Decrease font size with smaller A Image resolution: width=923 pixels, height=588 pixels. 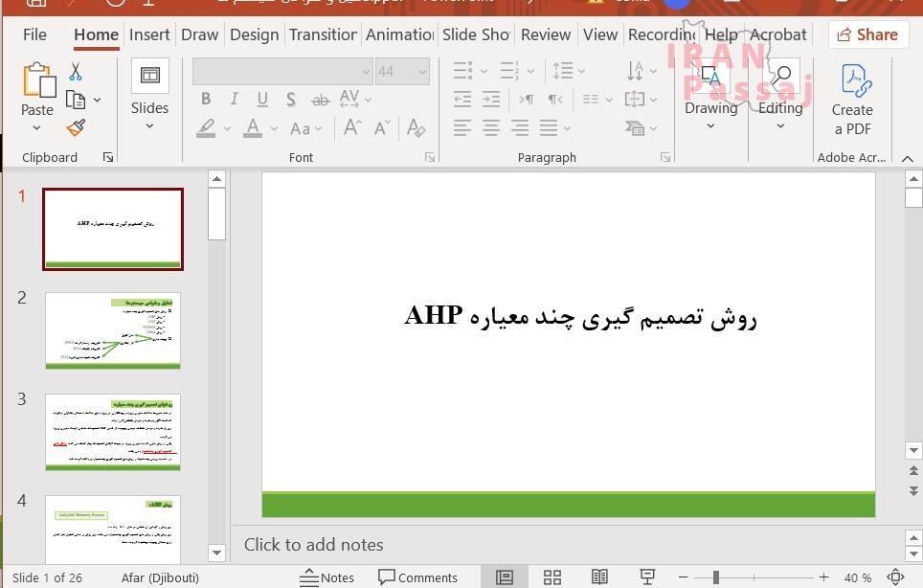coord(382,127)
